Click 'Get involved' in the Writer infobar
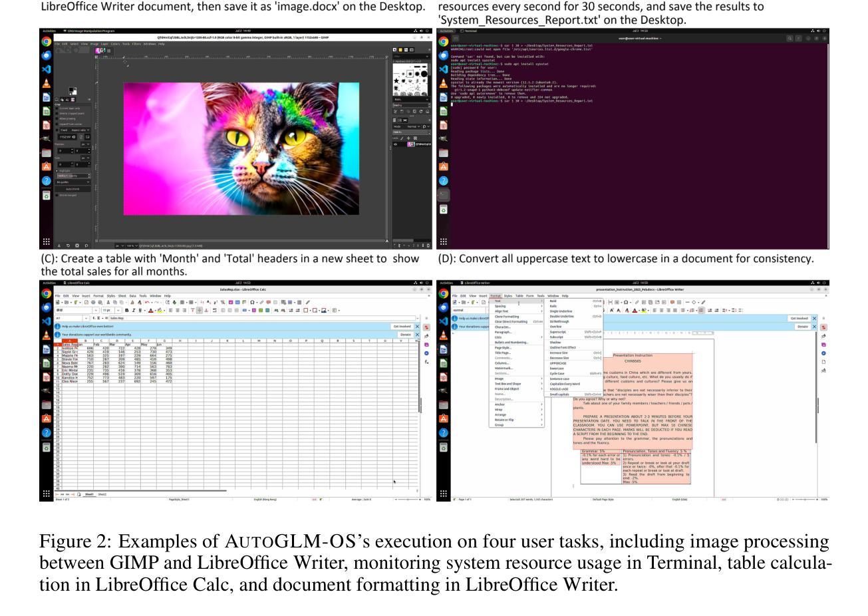 pos(799,318)
